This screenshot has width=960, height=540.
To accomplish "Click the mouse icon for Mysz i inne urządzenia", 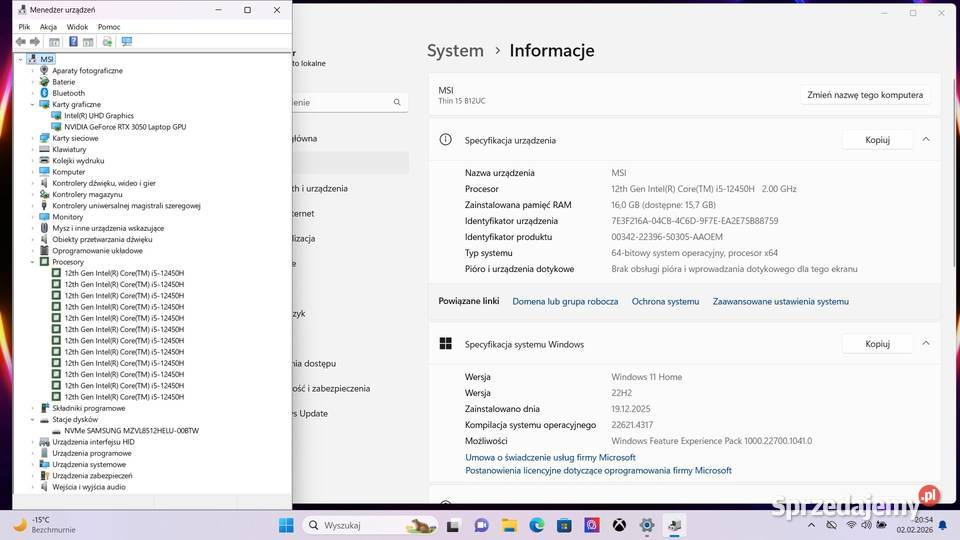I will (44, 228).
